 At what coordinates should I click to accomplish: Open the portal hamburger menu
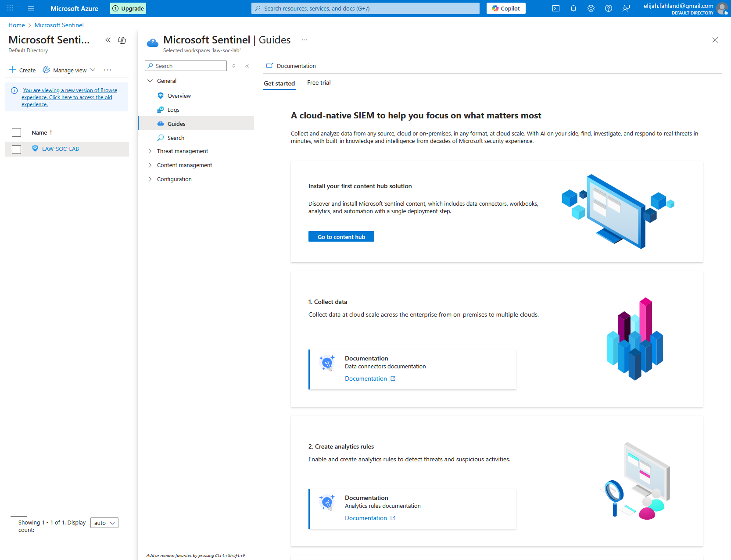(31, 8)
